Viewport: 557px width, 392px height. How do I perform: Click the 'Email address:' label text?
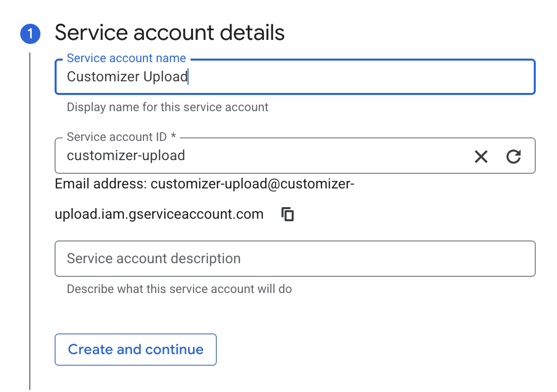pyautogui.click(x=101, y=184)
